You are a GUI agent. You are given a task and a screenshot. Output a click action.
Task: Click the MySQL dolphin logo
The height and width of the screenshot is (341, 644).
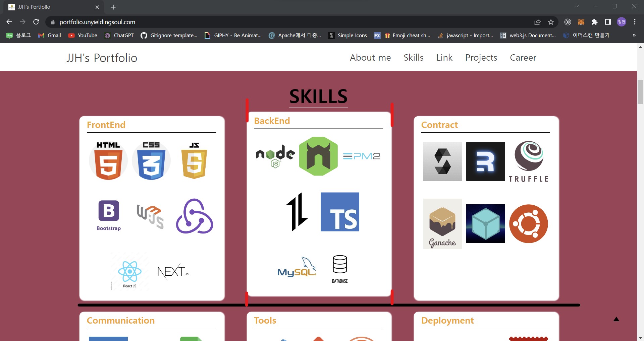tap(297, 267)
